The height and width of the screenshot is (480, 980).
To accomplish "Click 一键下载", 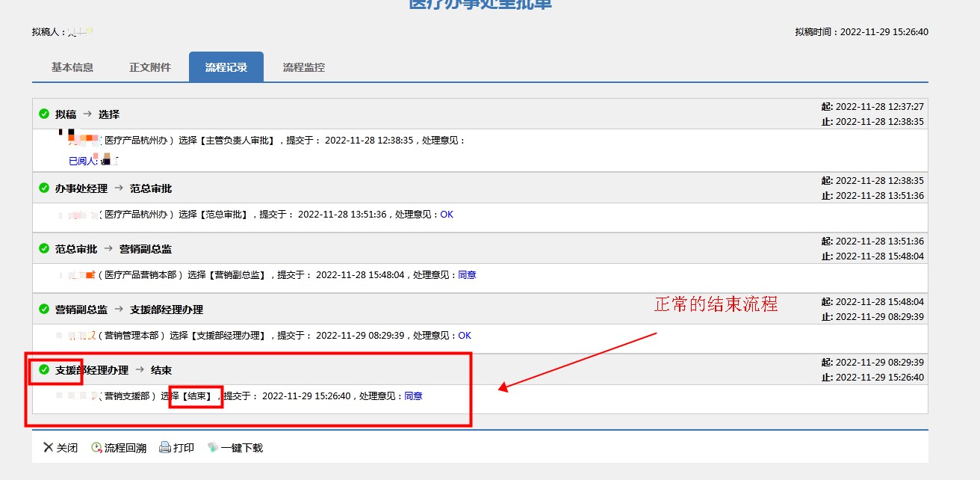I will [235, 448].
